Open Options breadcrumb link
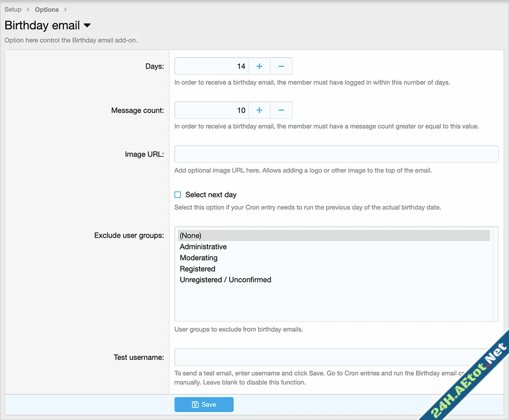The height and width of the screenshot is (420, 509). (x=47, y=9)
